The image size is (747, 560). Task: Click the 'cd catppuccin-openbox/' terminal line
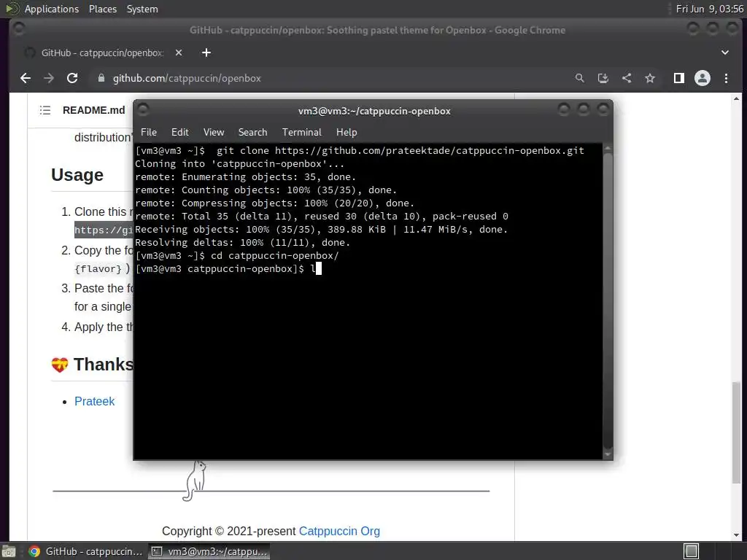237,256
